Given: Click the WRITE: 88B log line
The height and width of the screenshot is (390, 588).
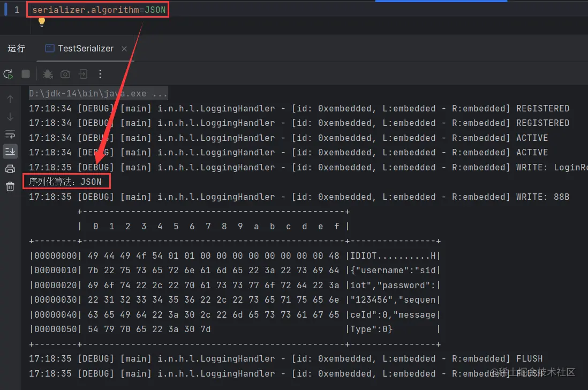Looking at the screenshot, I should click(299, 197).
